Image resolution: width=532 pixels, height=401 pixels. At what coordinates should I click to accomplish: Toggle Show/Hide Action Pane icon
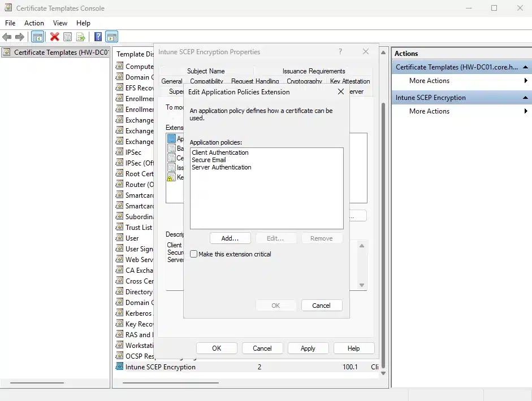pyautogui.click(x=111, y=37)
